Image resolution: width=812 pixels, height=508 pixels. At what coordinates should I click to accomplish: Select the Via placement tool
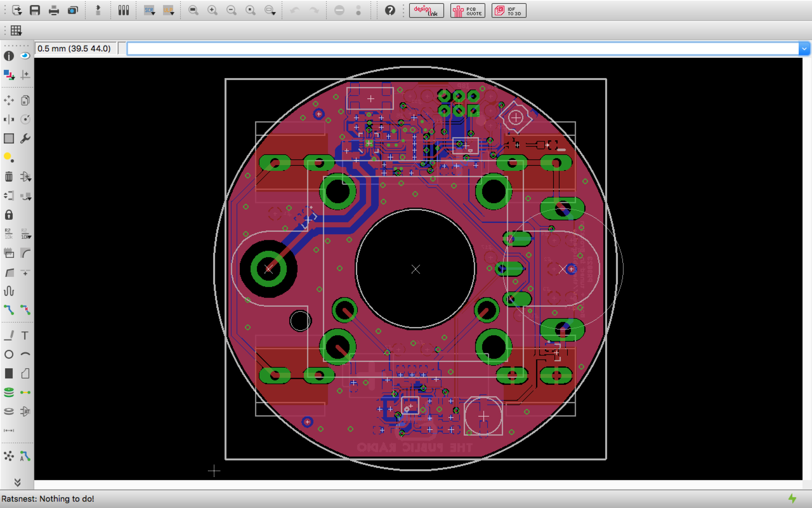(9, 392)
